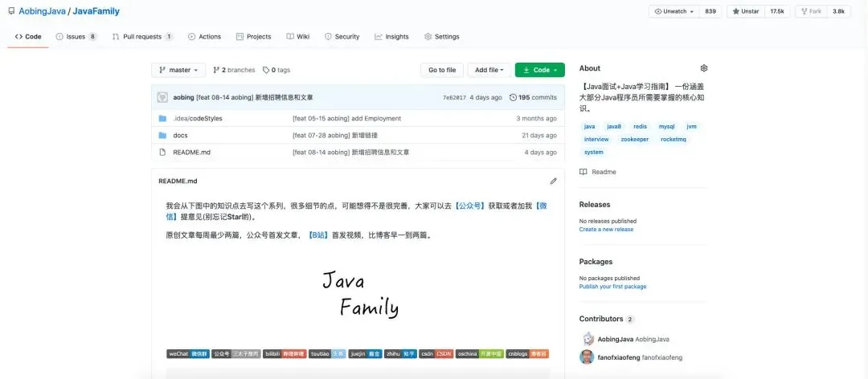Click the About settings gear icon
The image size is (868, 379).
point(703,68)
